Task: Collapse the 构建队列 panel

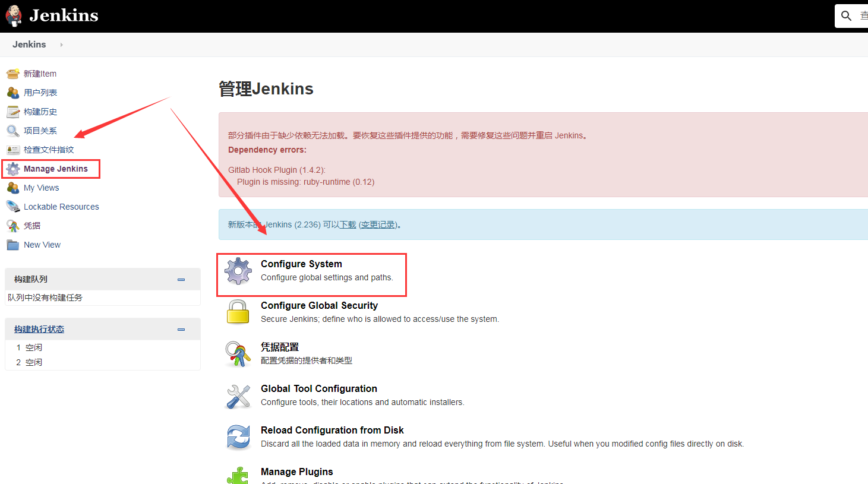Action: (x=181, y=280)
